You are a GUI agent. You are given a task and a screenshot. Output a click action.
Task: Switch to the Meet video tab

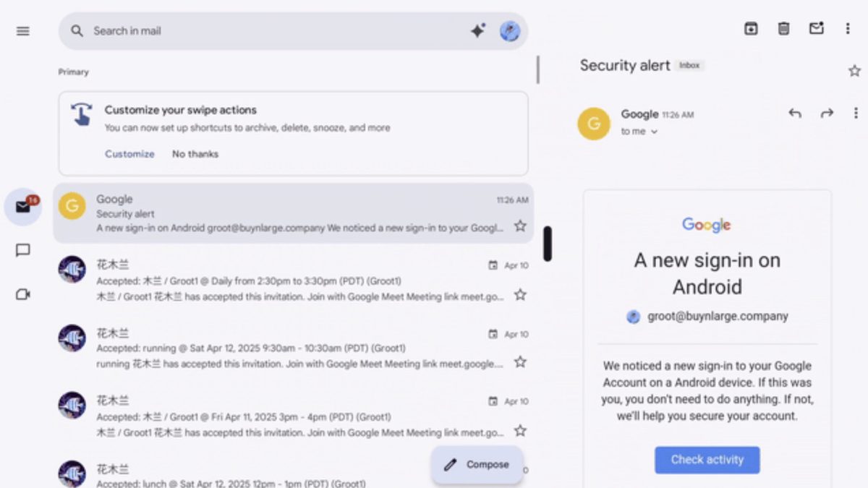23,294
